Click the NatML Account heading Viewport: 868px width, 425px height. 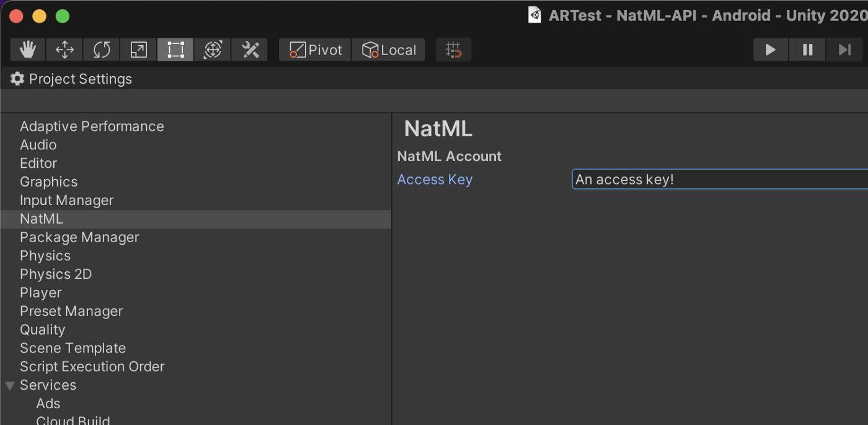click(449, 157)
